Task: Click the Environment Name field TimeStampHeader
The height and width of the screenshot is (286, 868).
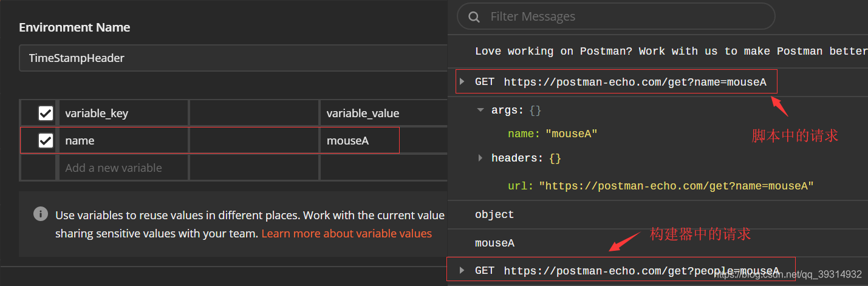Action: pyautogui.click(x=233, y=58)
